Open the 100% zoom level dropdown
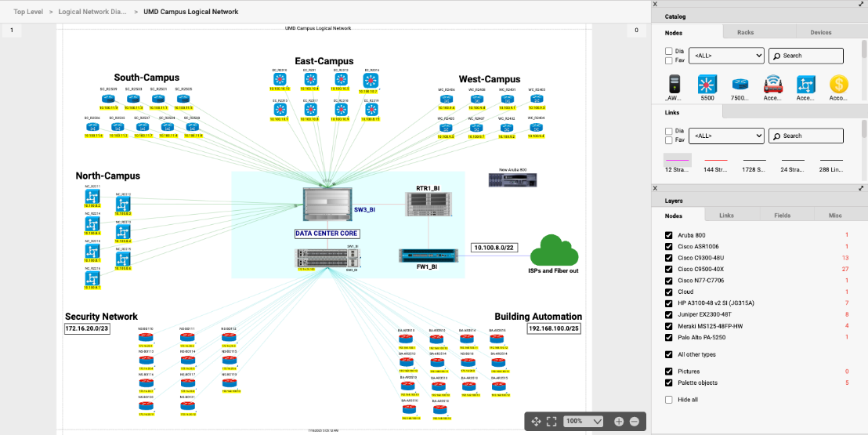 click(584, 422)
